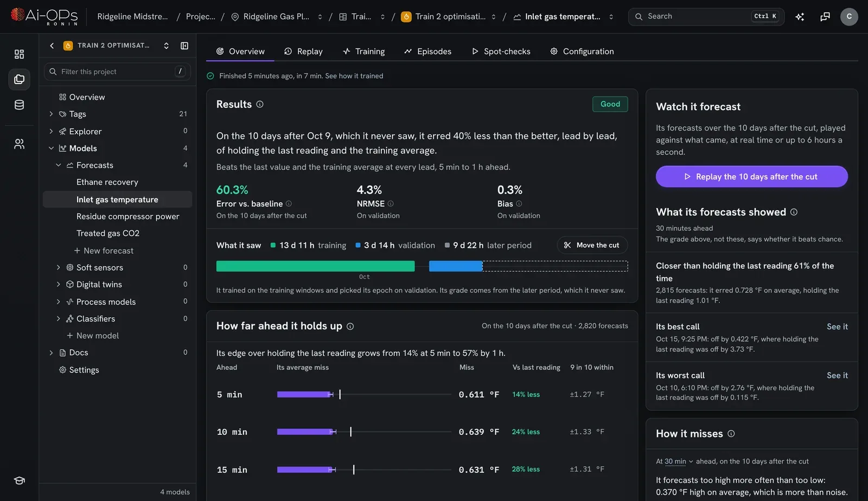
Task: Switch to the Episodes tab
Action: click(427, 52)
